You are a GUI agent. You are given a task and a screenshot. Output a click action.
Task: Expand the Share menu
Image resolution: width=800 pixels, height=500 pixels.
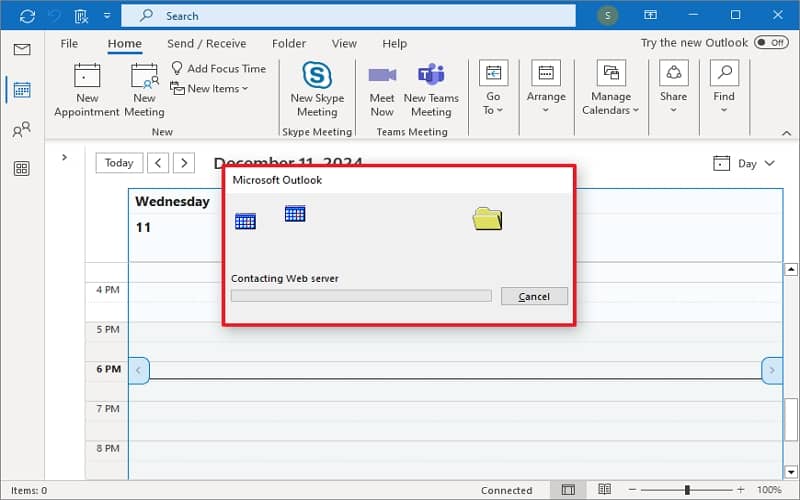pos(673,88)
